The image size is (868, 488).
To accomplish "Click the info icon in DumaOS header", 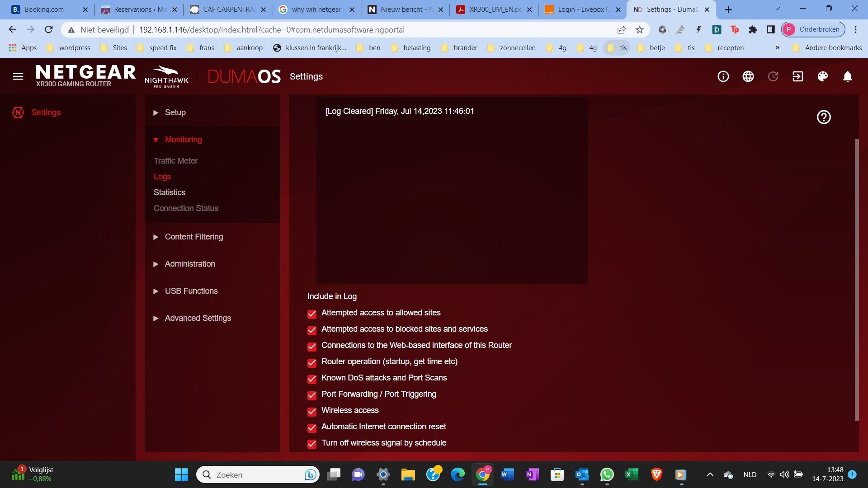I will (x=723, y=76).
